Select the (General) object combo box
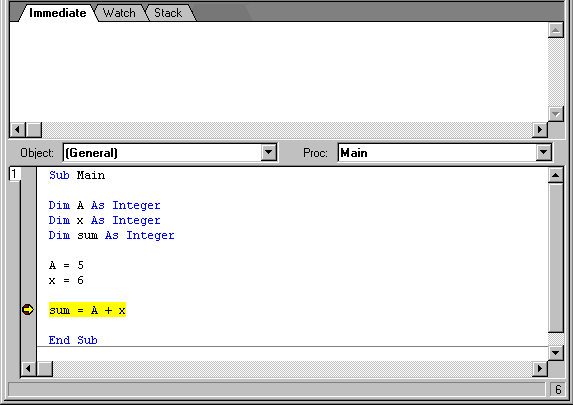Image resolution: width=573 pixels, height=405 pixels. click(x=170, y=152)
